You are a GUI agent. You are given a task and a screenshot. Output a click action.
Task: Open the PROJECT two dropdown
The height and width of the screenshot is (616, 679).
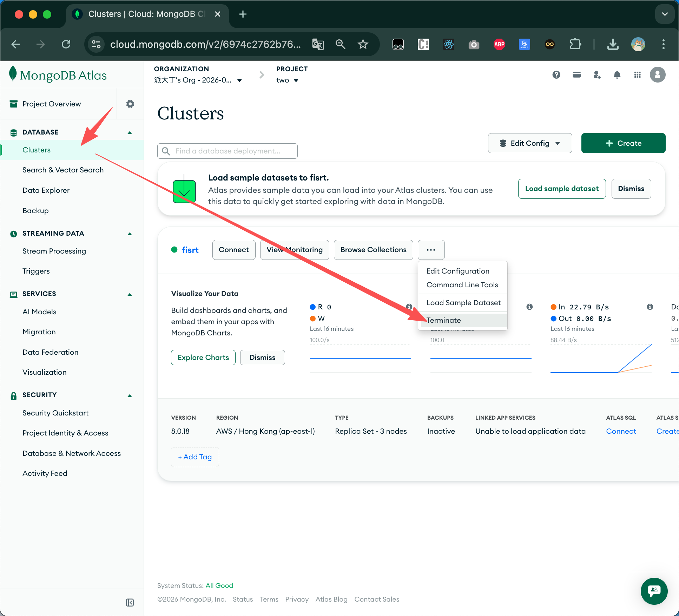click(287, 80)
